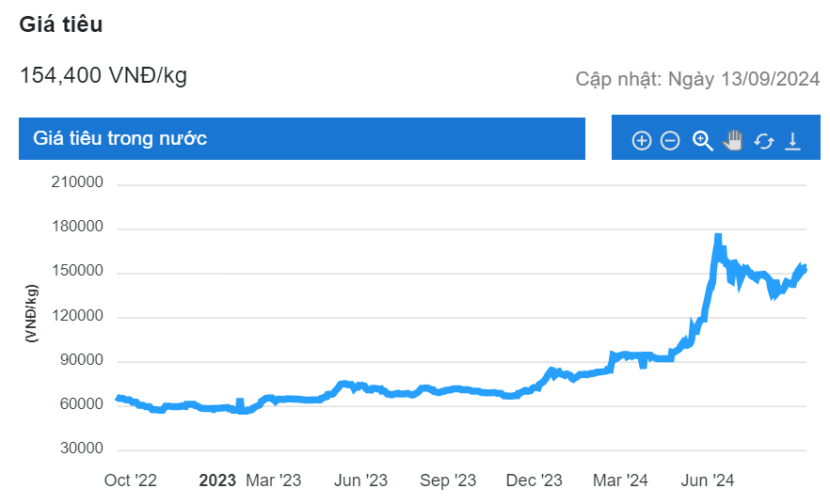Image resolution: width=830 pixels, height=504 pixels.
Task: Click the Dec '23 x-axis label
Action: 534,480
